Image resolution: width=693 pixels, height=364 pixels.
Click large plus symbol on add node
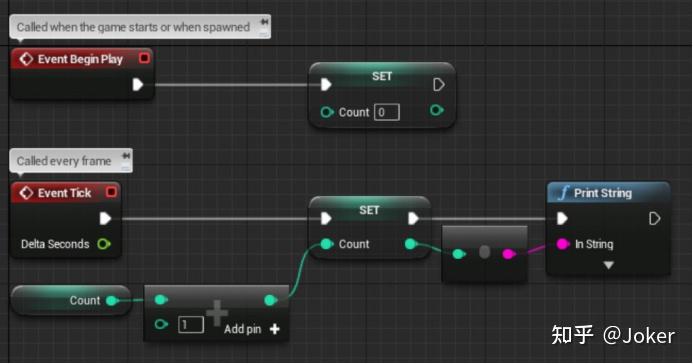(217, 313)
